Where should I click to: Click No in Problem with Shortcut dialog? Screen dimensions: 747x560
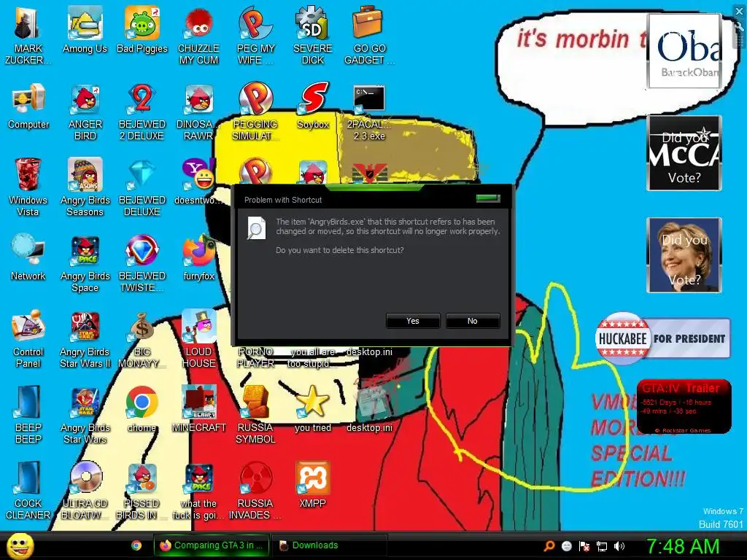pos(472,321)
